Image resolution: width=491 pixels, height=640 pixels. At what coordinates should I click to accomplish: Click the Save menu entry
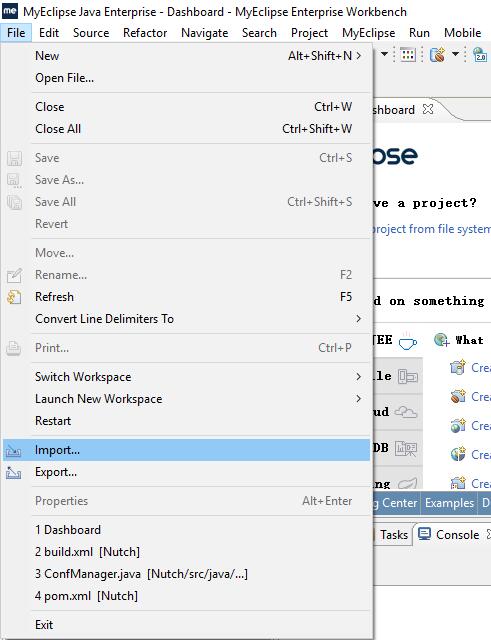(187, 158)
